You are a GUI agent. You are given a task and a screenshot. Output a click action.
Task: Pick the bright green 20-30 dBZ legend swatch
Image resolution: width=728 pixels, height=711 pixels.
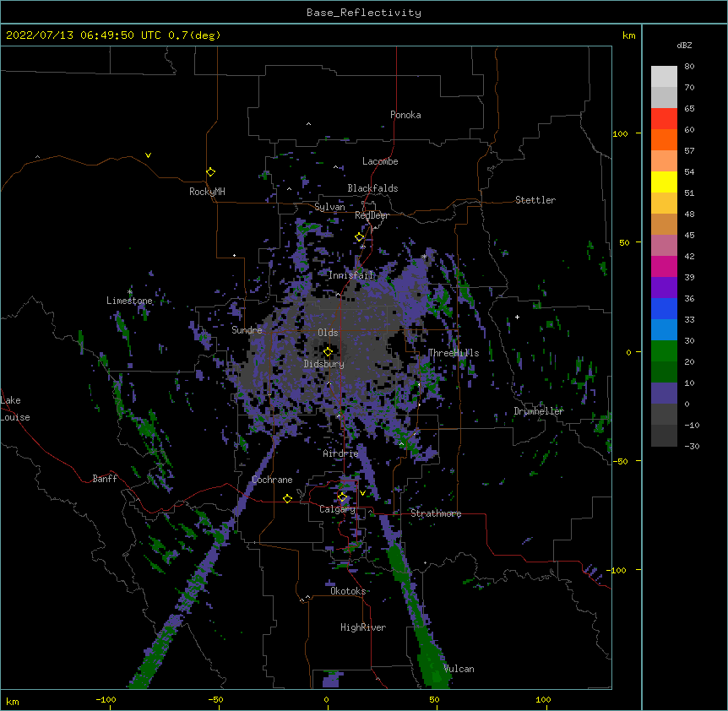tap(664, 351)
